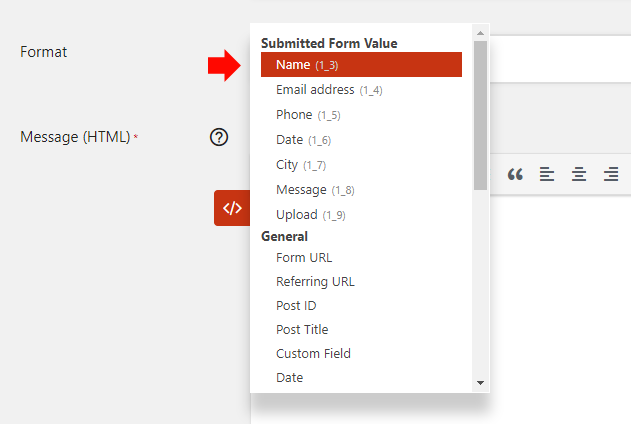Image resolution: width=631 pixels, height=424 pixels.
Task: Click the scrollbar up arrow
Action: (x=480, y=33)
